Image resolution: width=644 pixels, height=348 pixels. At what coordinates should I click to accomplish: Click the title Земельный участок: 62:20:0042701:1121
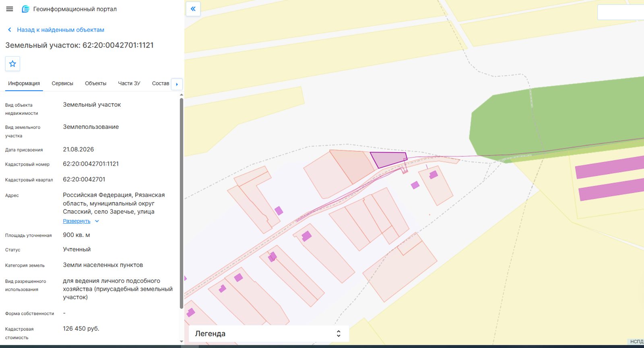pyautogui.click(x=80, y=45)
